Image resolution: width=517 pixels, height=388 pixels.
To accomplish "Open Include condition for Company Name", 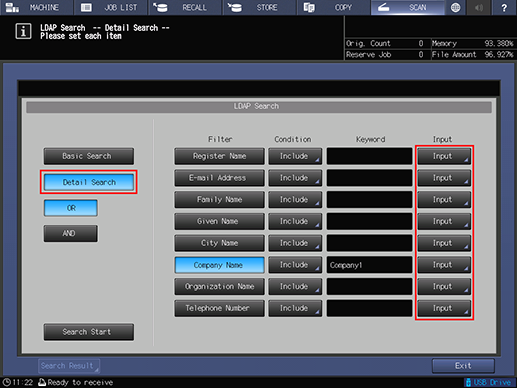I will (x=295, y=265).
